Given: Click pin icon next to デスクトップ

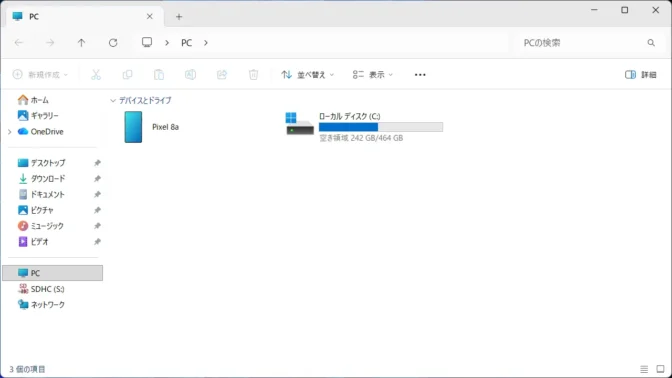Looking at the screenshot, I should pos(97,163).
